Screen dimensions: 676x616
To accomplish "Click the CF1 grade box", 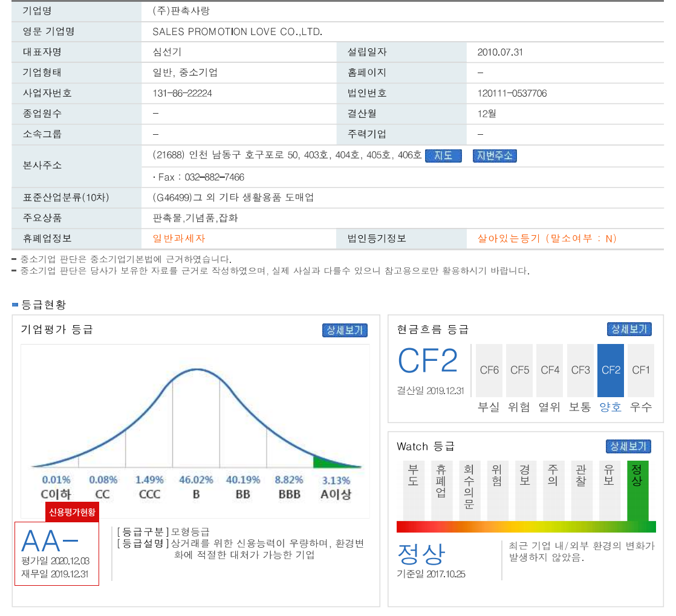I will point(640,370).
